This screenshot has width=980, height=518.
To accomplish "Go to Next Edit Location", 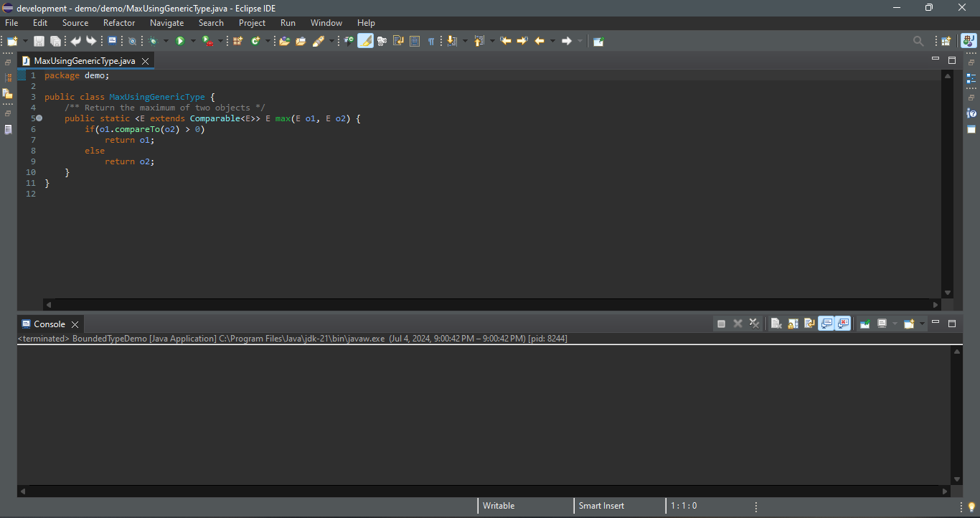I will point(522,41).
